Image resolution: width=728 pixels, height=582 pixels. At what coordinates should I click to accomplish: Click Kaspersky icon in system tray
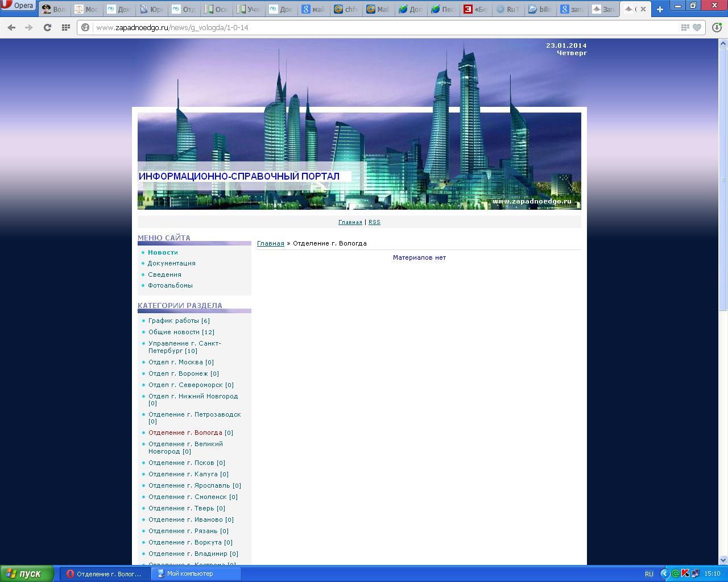[x=685, y=573]
